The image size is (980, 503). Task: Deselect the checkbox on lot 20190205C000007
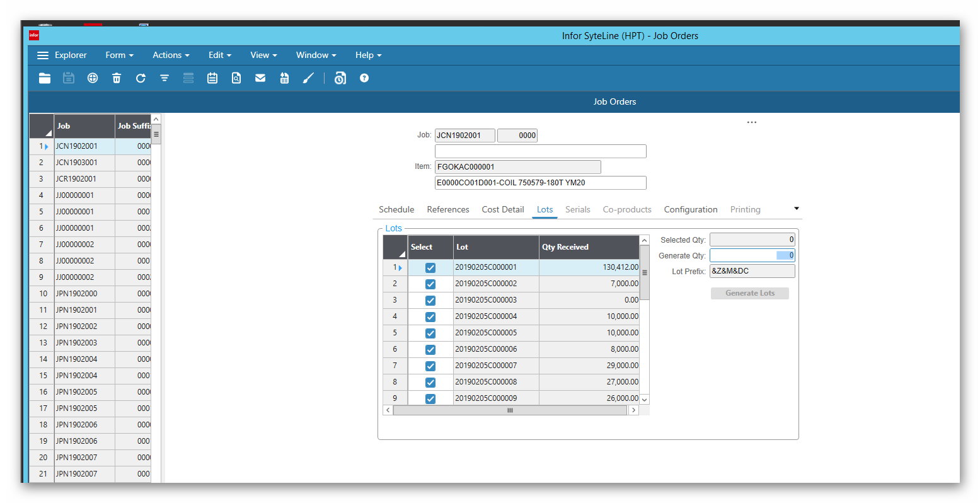[x=430, y=366]
